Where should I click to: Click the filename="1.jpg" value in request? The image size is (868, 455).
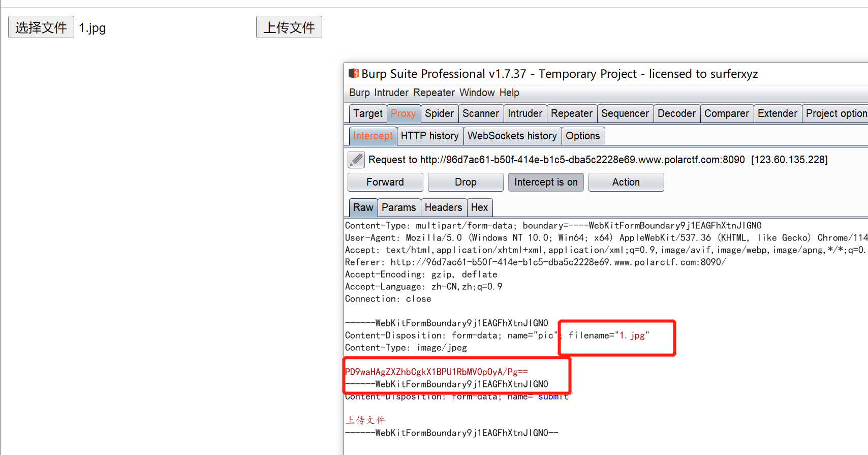(x=609, y=336)
